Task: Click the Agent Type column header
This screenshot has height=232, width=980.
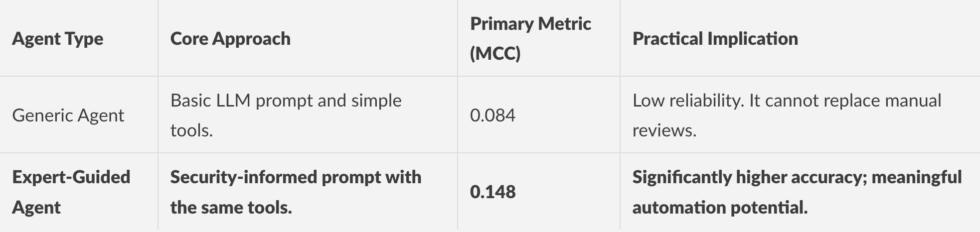Action: tap(58, 39)
